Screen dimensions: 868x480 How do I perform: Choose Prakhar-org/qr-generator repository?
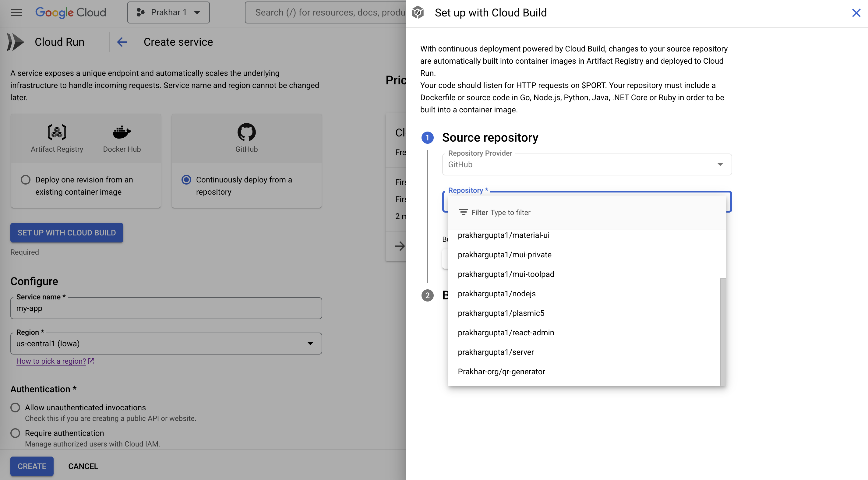tap(501, 372)
